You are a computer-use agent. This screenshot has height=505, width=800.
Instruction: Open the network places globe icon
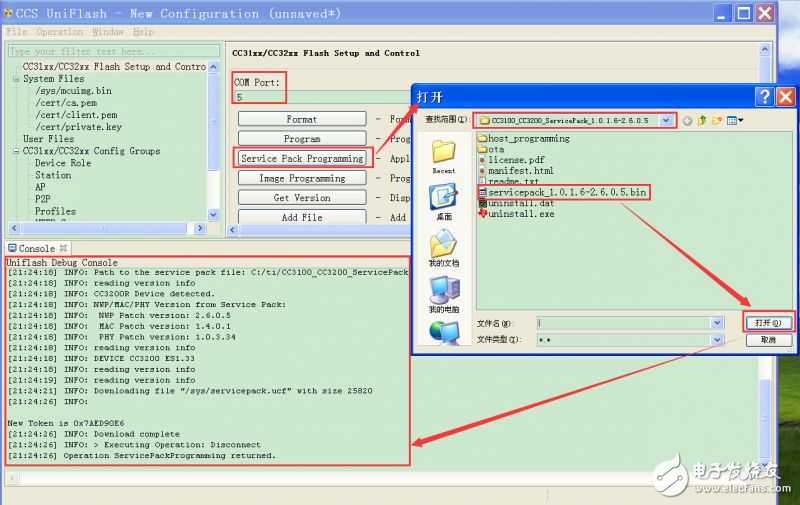click(444, 333)
